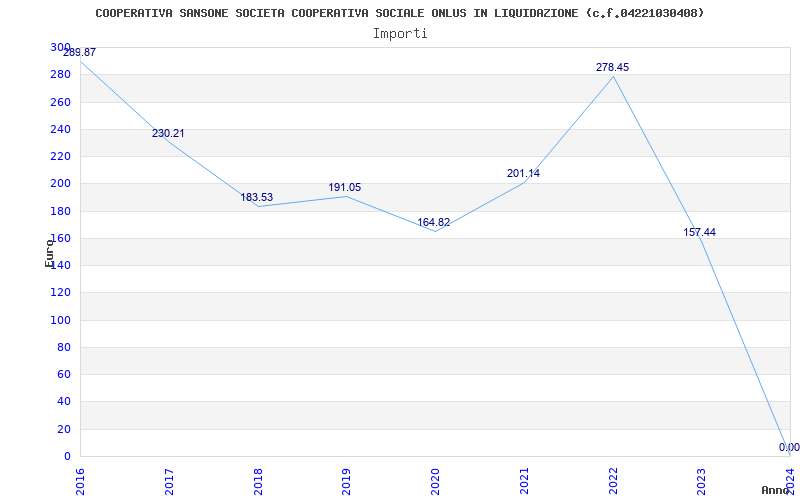Click the Importi chart subtitle
Screen dimensions: 800x500
400,34
